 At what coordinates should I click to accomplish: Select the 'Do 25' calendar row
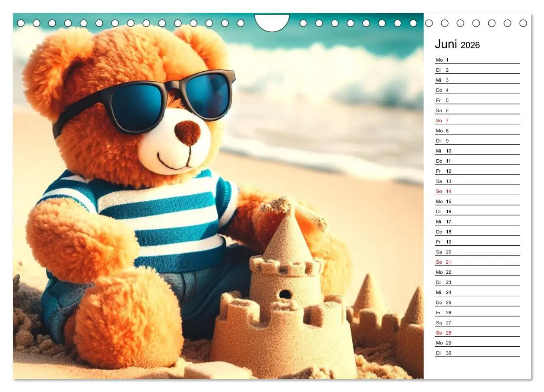pos(477,302)
